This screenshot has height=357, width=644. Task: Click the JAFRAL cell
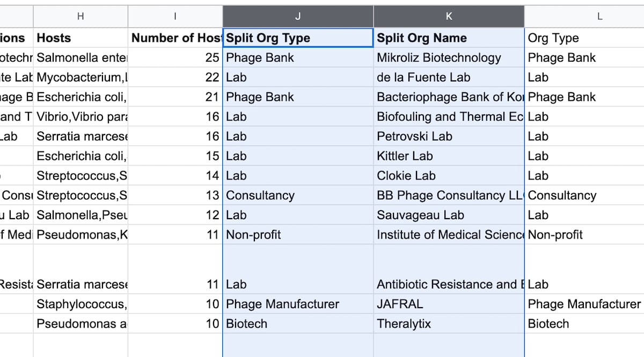[x=449, y=304]
